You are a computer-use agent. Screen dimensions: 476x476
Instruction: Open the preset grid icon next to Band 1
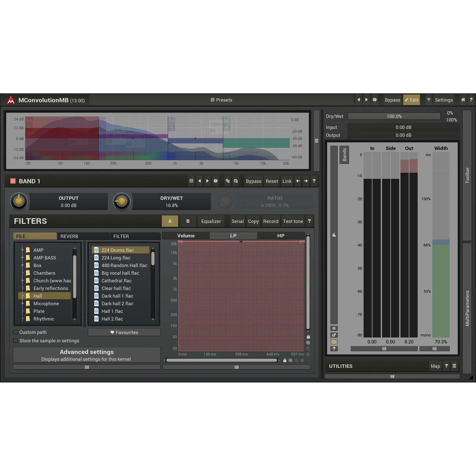pos(191,181)
